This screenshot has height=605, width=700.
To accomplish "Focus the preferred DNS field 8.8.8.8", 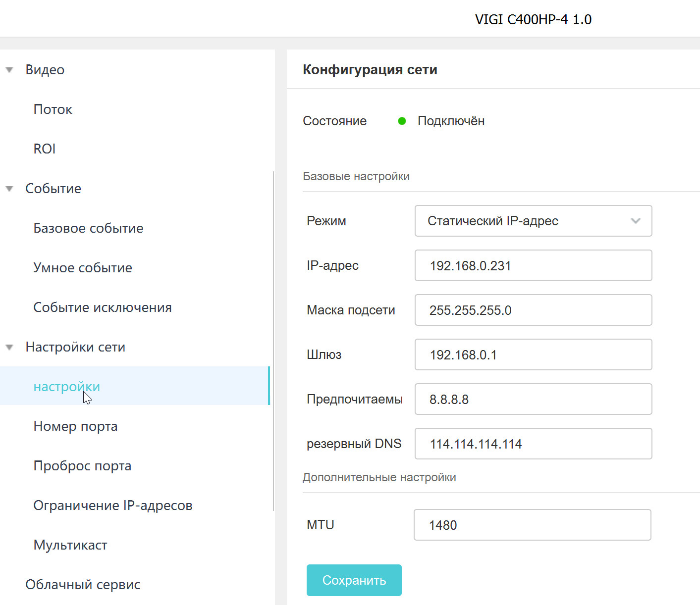I will [x=534, y=399].
